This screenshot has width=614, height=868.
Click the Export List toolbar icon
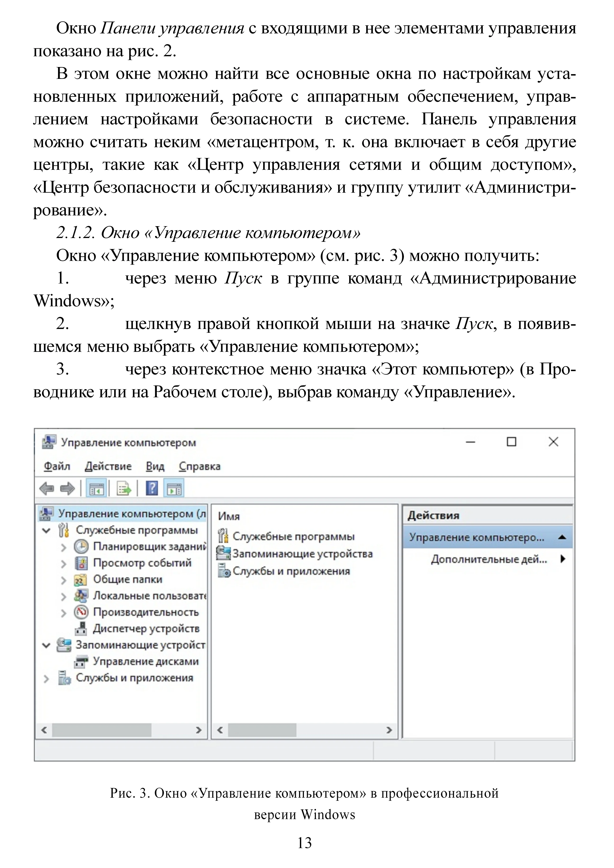click(123, 489)
